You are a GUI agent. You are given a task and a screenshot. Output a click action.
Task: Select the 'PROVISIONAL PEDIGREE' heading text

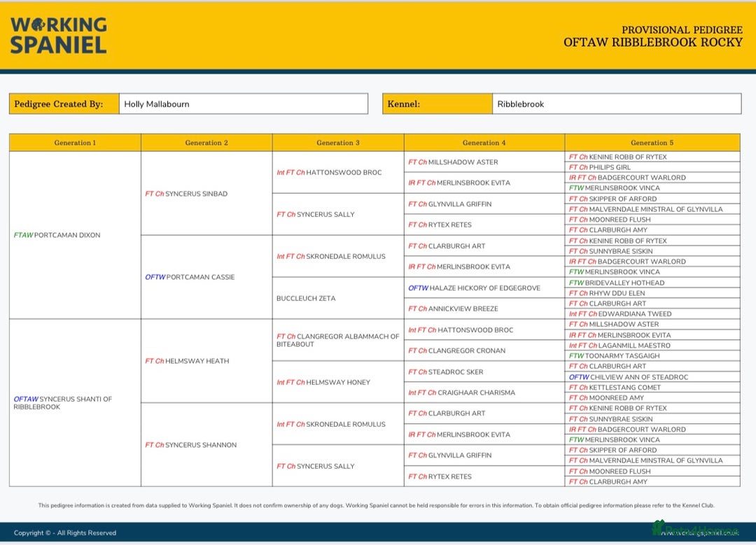(682, 30)
